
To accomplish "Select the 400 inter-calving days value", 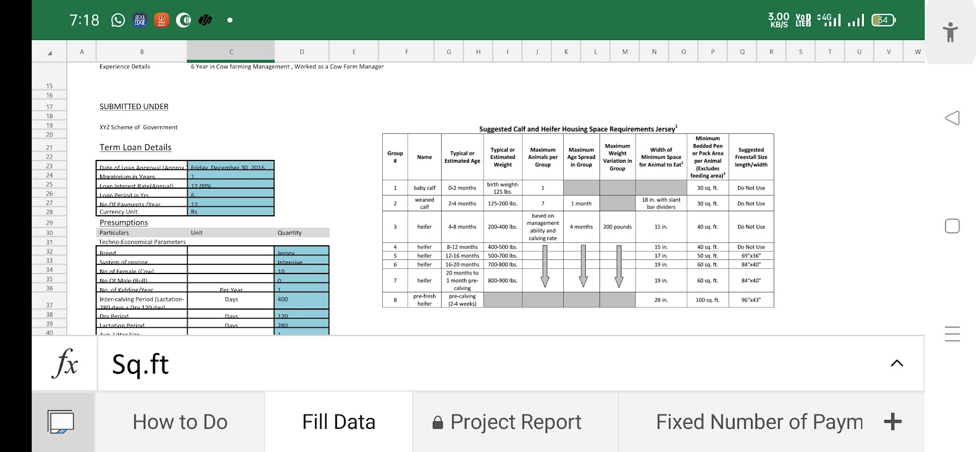I will pos(302,299).
